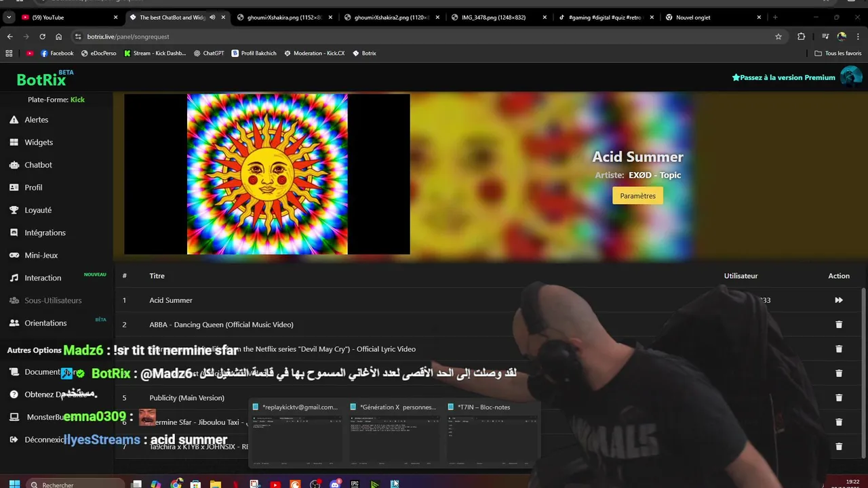Delete Publicity (Main Version) from queue

[x=839, y=398]
